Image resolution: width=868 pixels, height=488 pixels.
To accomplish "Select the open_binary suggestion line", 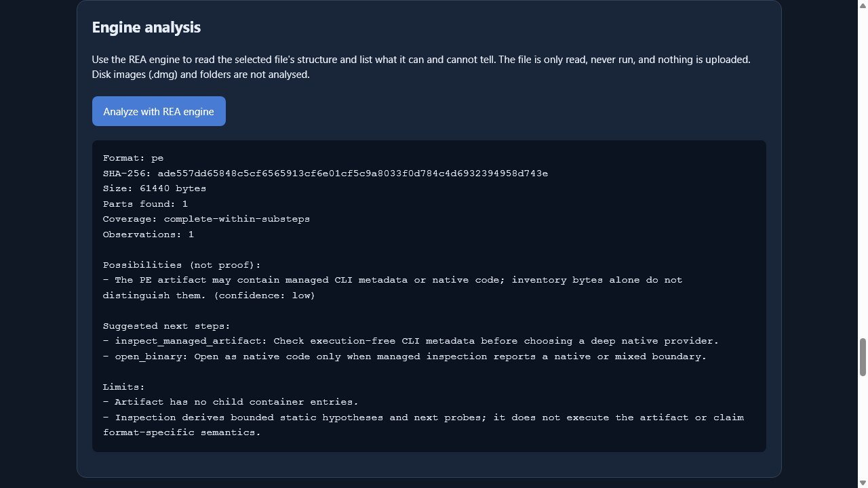I will tap(405, 357).
